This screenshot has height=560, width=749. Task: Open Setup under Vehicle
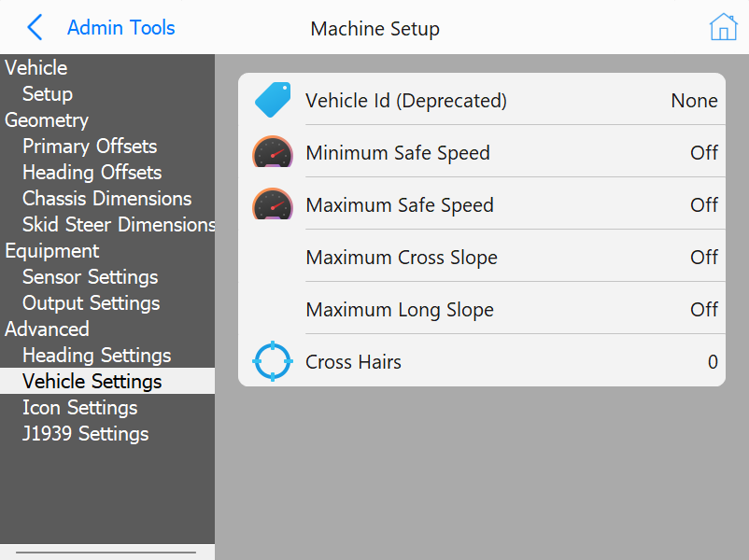click(107, 93)
